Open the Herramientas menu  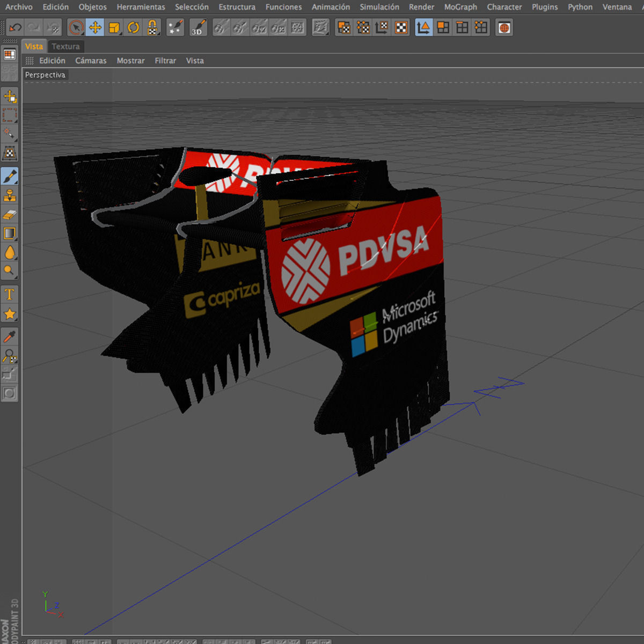tap(141, 7)
